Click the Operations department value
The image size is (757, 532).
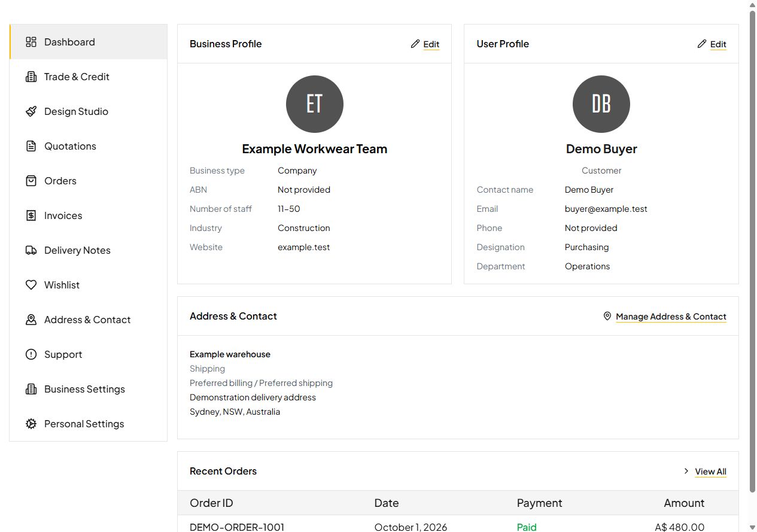587,266
